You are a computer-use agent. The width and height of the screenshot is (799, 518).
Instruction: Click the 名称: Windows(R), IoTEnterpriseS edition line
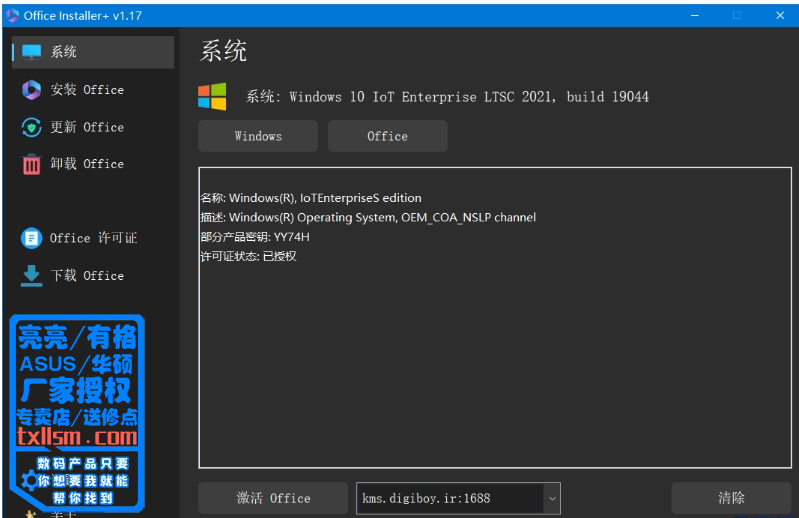pyautogui.click(x=311, y=198)
